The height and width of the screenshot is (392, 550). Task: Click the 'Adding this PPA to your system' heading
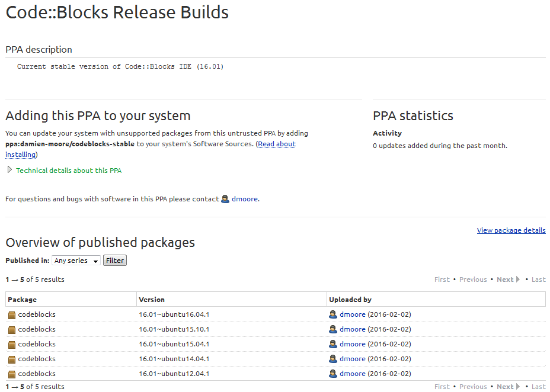click(x=98, y=116)
